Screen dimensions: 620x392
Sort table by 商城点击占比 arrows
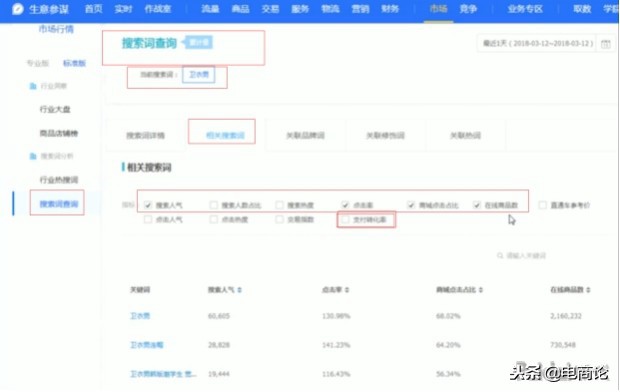480,290
